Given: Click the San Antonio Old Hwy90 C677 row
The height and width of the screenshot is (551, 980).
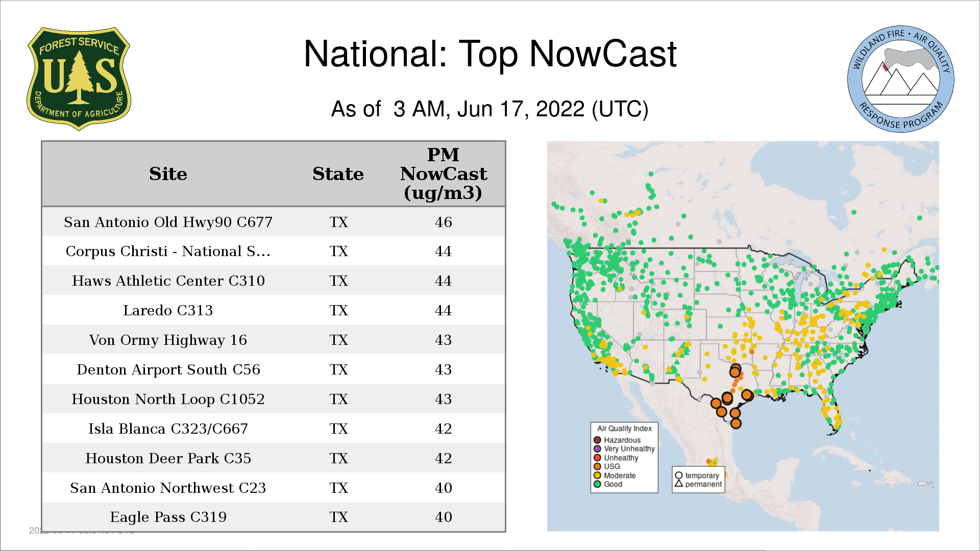Looking at the screenshot, I should pyautogui.click(x=168, y=222).
